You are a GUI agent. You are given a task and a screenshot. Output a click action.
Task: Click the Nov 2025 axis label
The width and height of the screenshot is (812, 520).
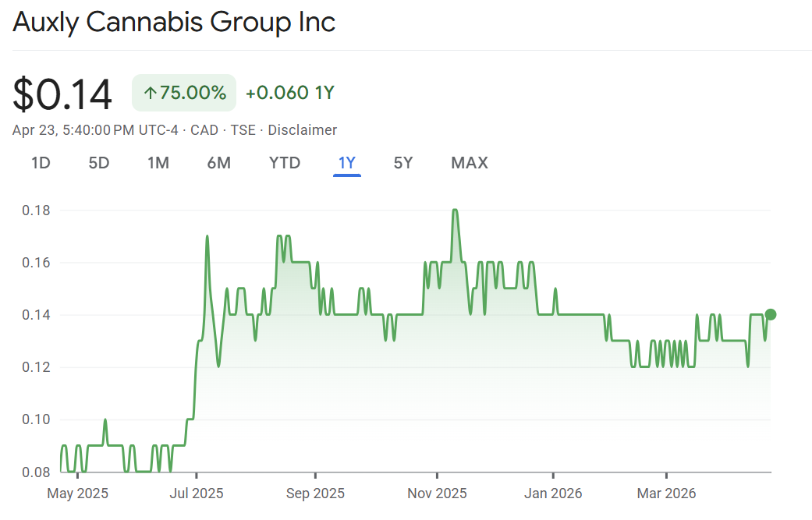[x=438, y=493]
